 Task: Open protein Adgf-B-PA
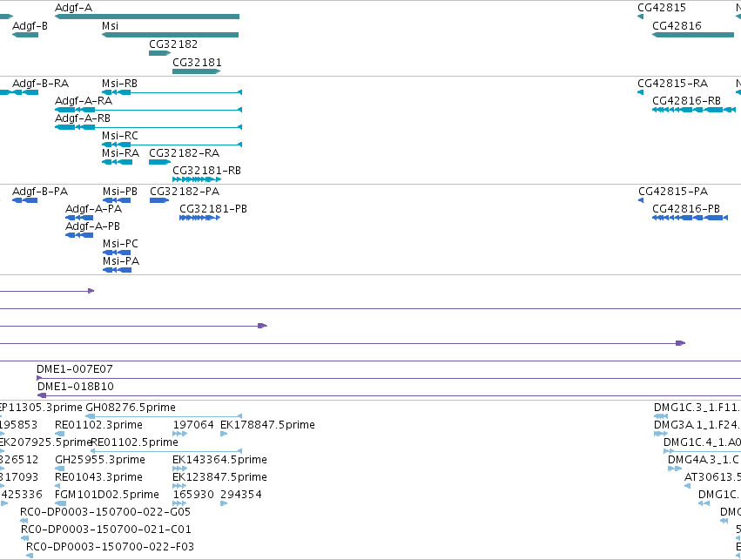click(40, 192)
